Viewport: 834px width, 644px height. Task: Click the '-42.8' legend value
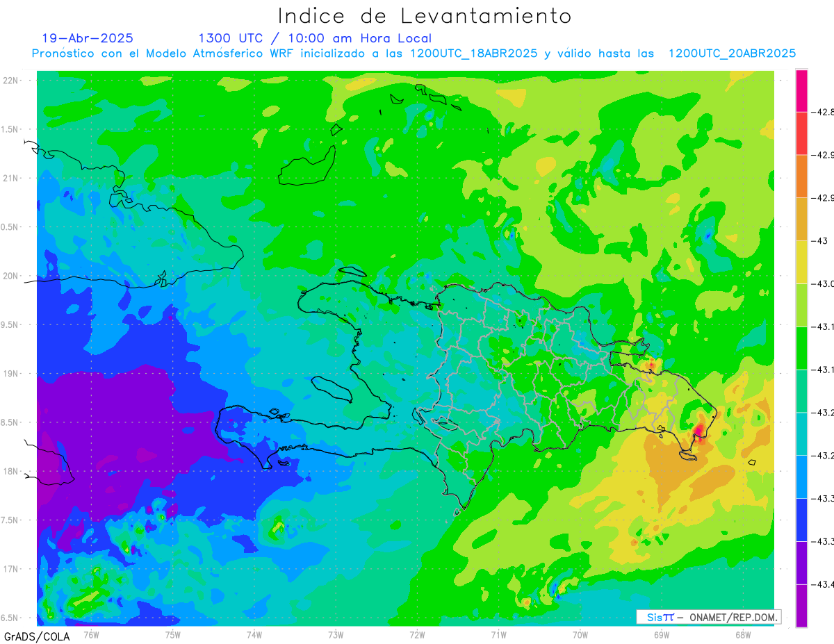pos(822,112)
